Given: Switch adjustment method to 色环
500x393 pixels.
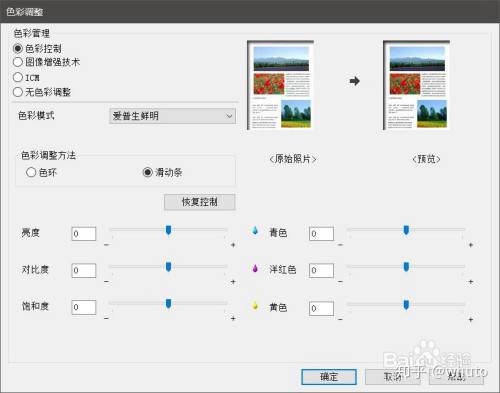Looking at the screenshot, I should pyautogui.click(x=31, y=172).
